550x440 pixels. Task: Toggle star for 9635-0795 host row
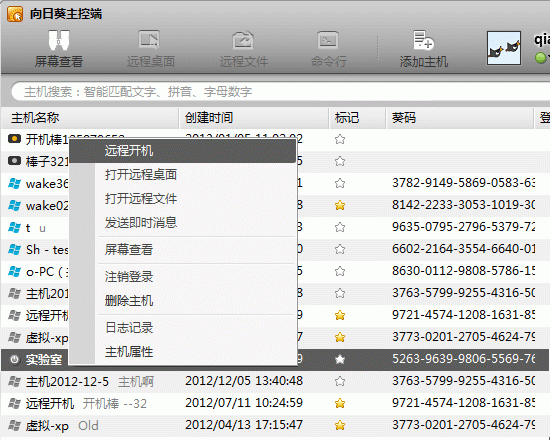pos(340,227)
